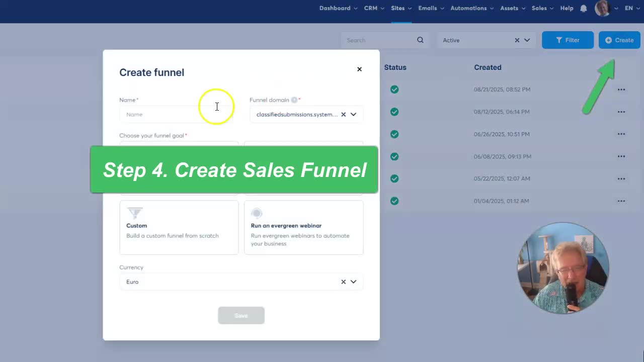The width and height of the screenshot is (644, 362).
Task: Click the Filter button
Action: pyautogui.click(x=568, y=40)
